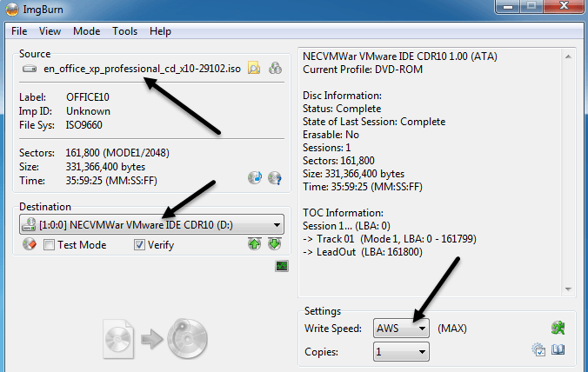Click the ImgBurn title bar app icon
This screenshot has width=588, height=372.
tap(12, 10)
